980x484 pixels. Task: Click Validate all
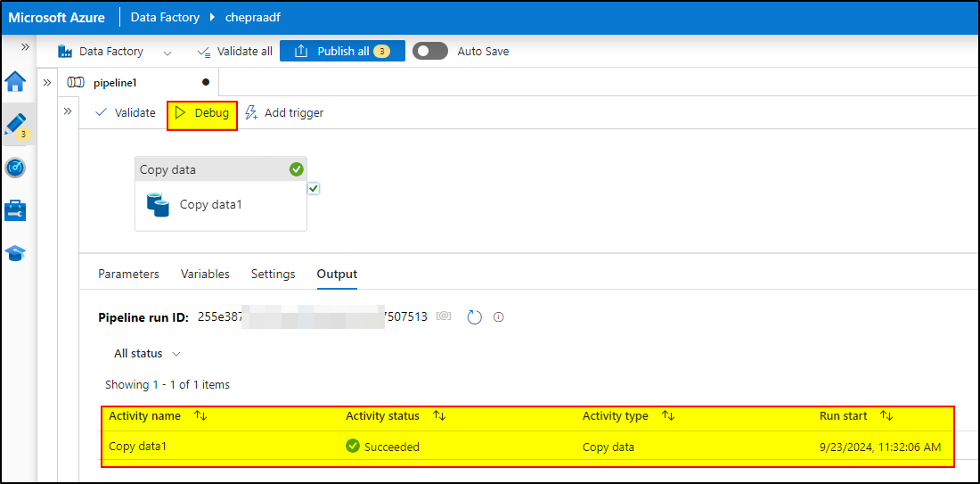(x=235, y=52)
